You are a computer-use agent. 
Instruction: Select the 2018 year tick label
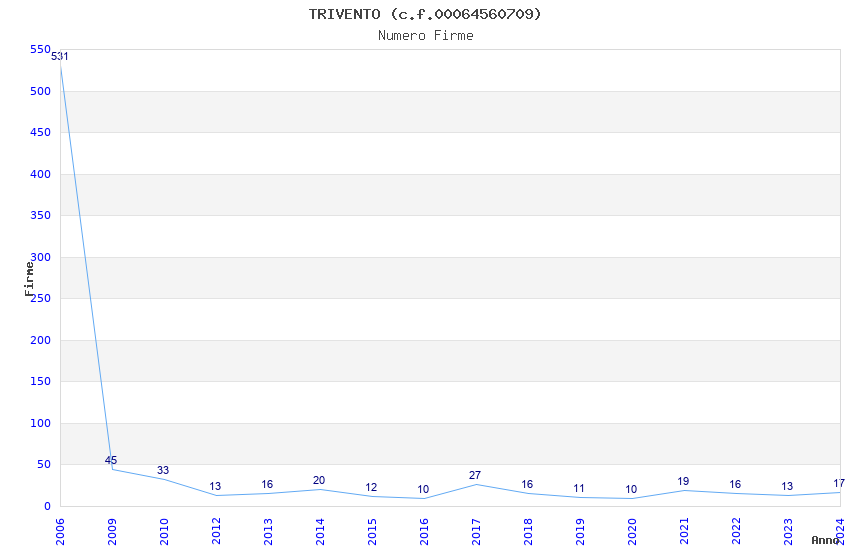coord(528,532)
